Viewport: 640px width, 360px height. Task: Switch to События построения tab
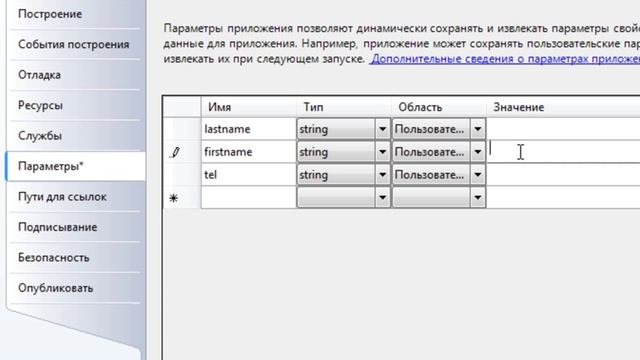tap(76, 44)
